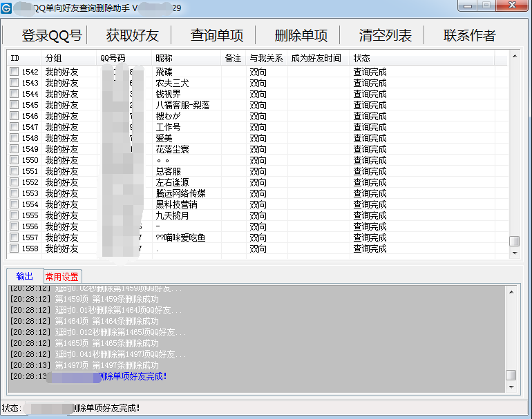
Task: Sort by the ID column header
Action: 24,58
